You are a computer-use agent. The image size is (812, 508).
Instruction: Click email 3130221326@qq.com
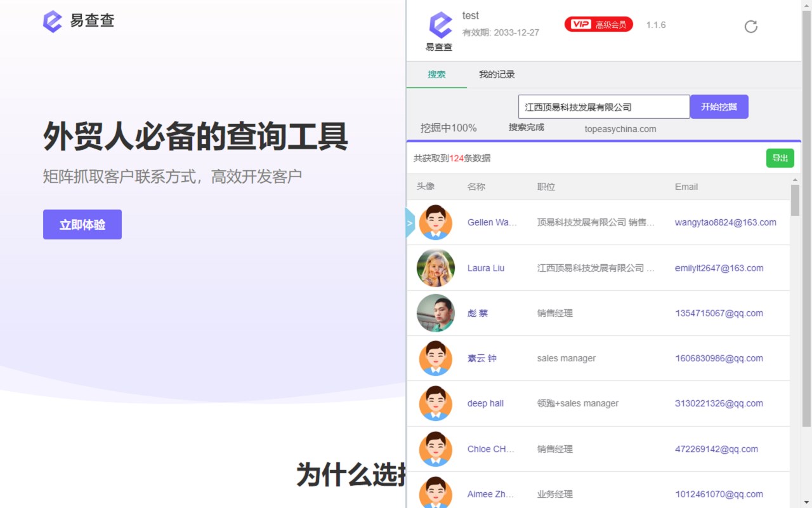719,403
